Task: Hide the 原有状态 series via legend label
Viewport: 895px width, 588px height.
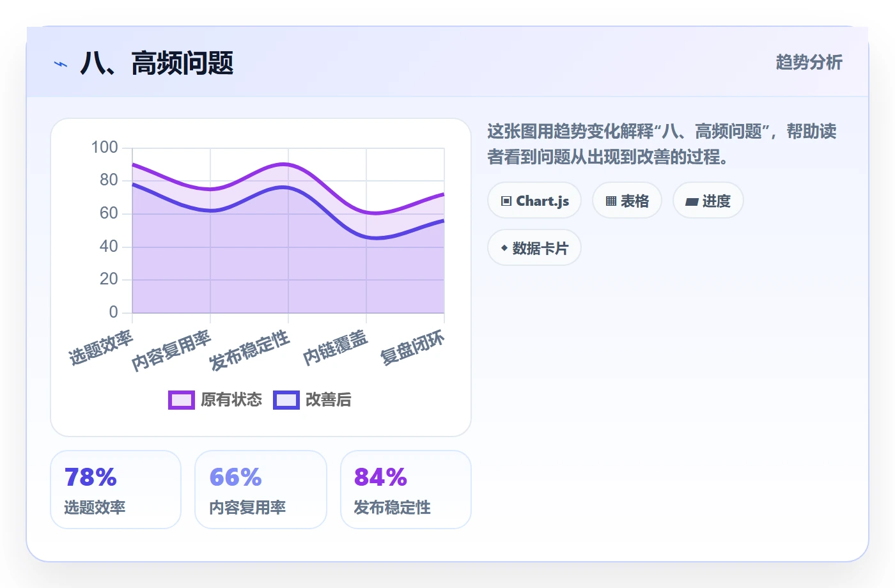Action: click(231, 400)
